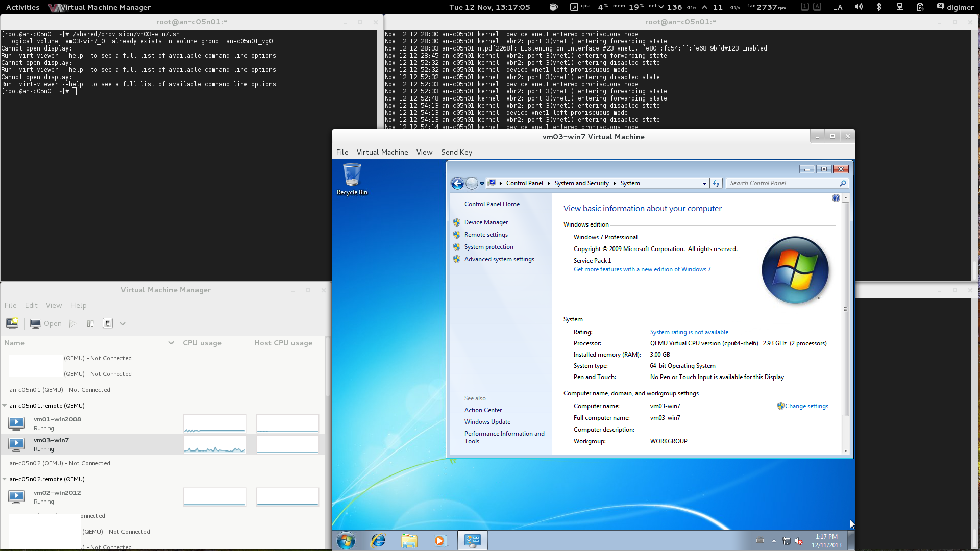
Task: Click Activities in the top bar
Action: (x=22, y=7)
